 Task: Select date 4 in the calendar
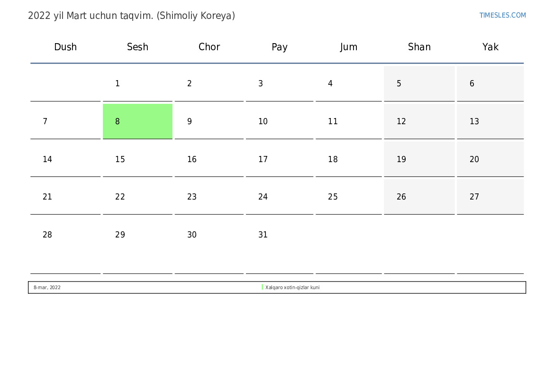349,83
